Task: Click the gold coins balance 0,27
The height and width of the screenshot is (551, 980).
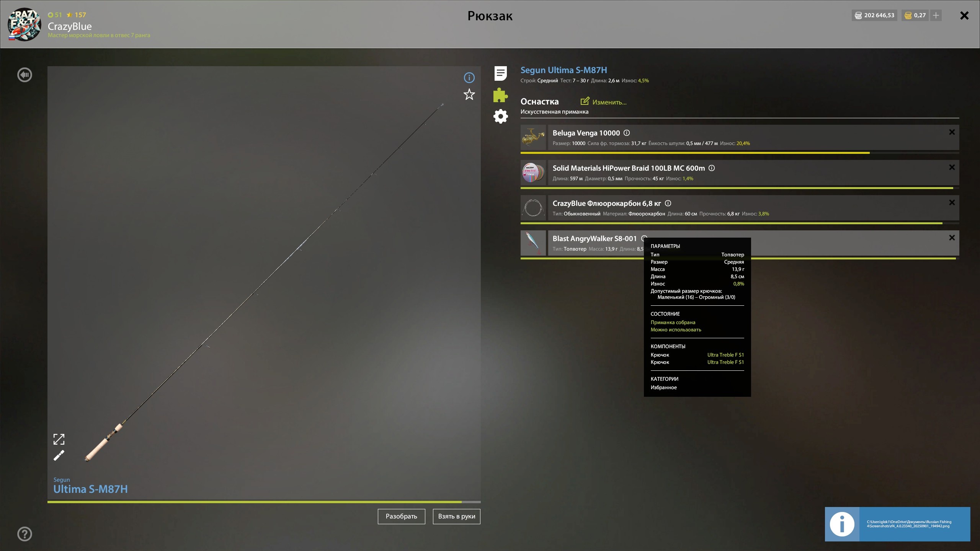Action: (915, 15)
